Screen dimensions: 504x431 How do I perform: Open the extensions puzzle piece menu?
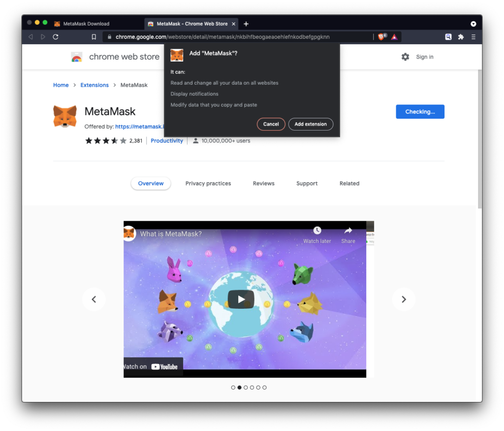tap(461, 37)
